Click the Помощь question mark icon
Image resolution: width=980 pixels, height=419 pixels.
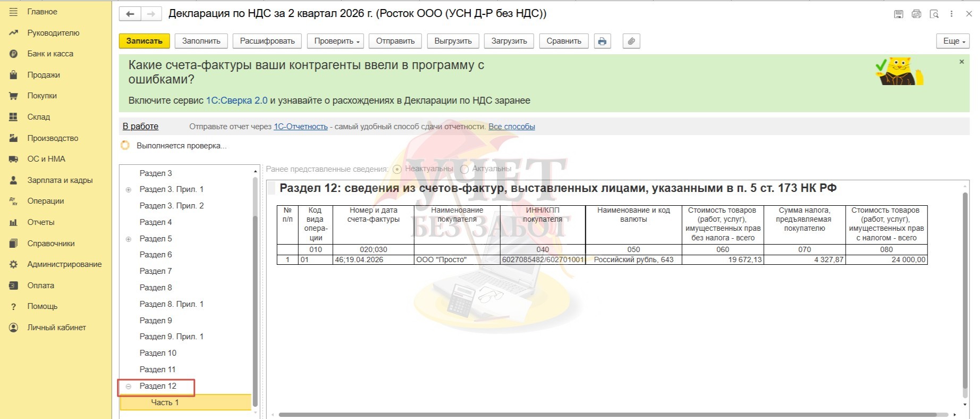[x=13, y=307]
